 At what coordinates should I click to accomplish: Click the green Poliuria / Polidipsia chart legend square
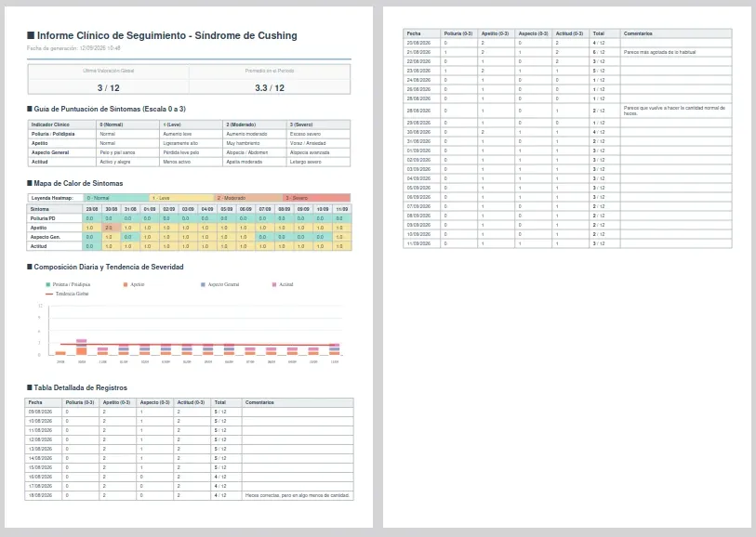(x=47, y=284)
